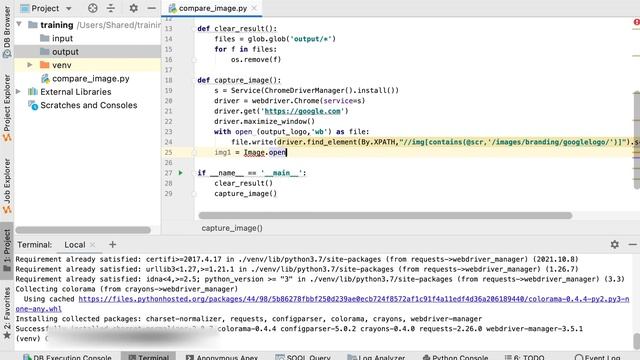Select the Local terminal tab

[75, 245]
